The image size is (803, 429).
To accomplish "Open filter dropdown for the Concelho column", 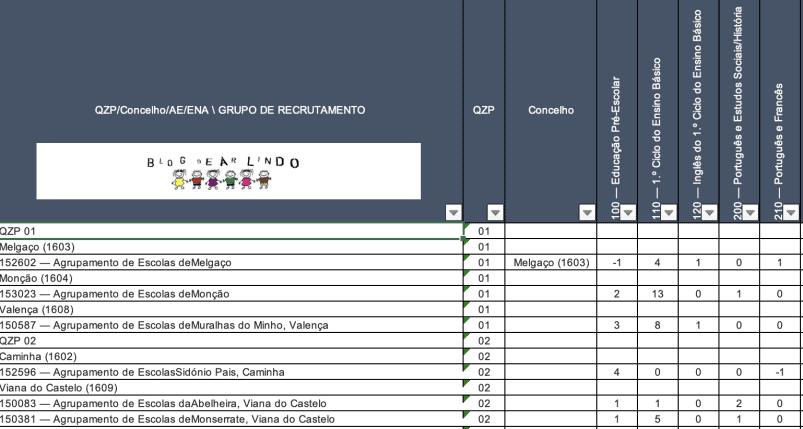I will click(x=586, y=212).
